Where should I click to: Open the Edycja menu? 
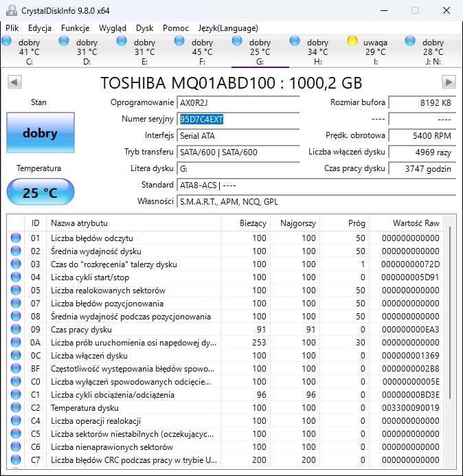pyautogui.click(x=40, y=28)
